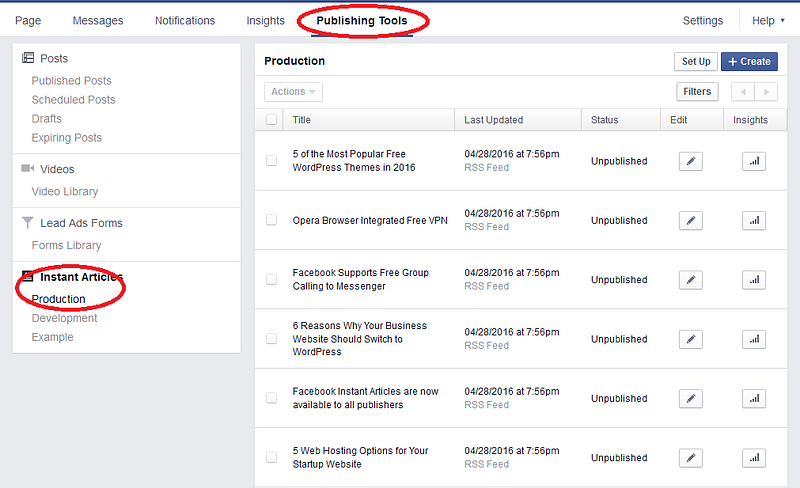Screen dimensions: 800x488
Task: Open Expiring Posts in sidebar
Action: click(67, 138)
